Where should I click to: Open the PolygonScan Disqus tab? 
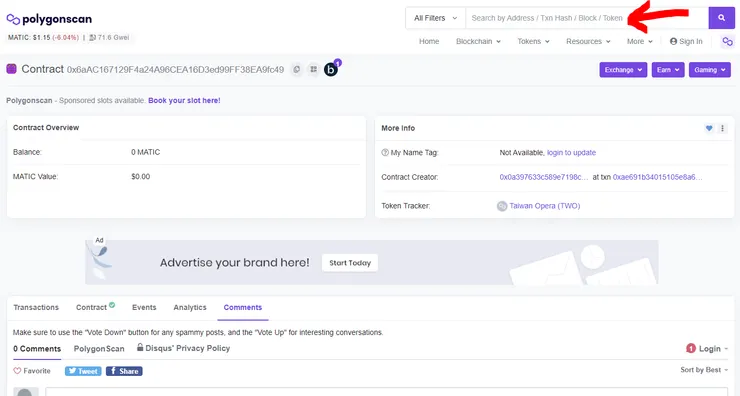(99, 349)
